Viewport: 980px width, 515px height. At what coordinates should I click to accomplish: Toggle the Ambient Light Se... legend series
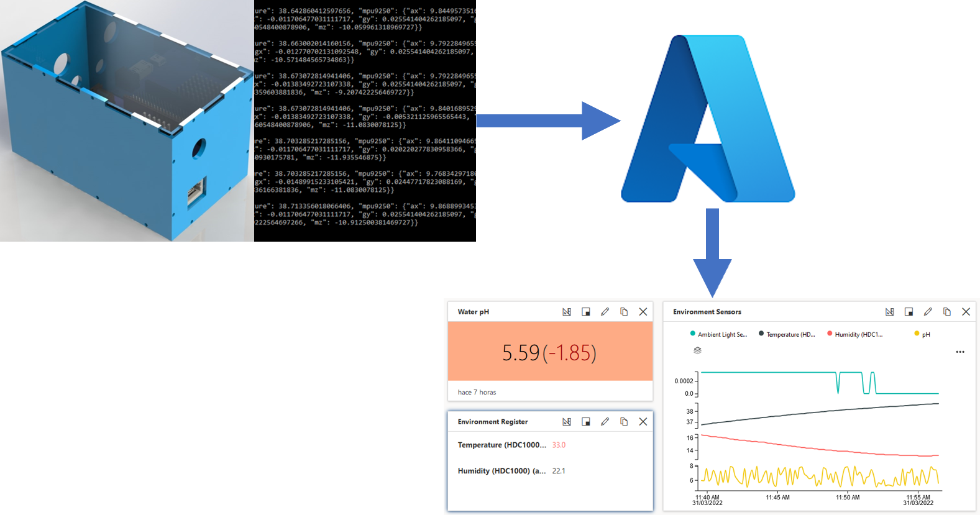[x=718, y=334]
